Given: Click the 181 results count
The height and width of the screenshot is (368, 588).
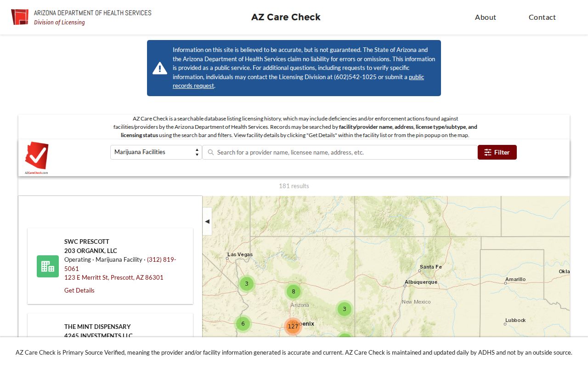Looking at the screenshot, I should 294,186.
